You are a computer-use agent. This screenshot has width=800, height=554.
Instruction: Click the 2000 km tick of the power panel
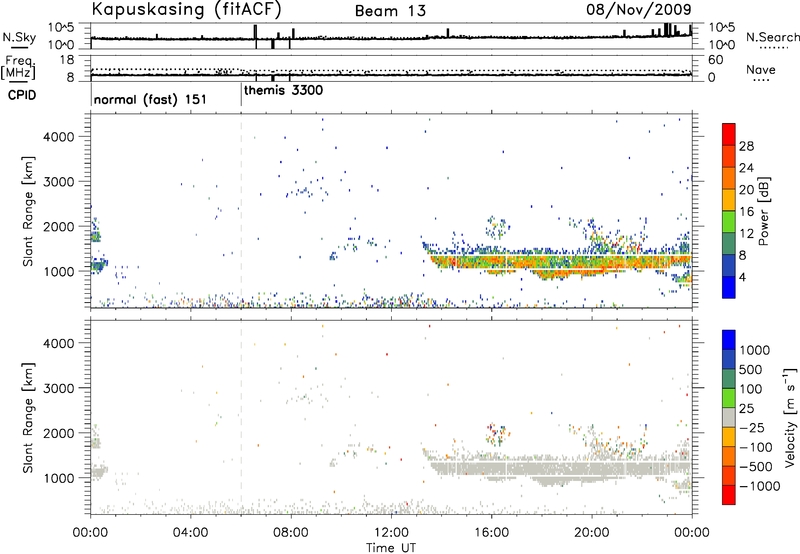pos(59,226)
